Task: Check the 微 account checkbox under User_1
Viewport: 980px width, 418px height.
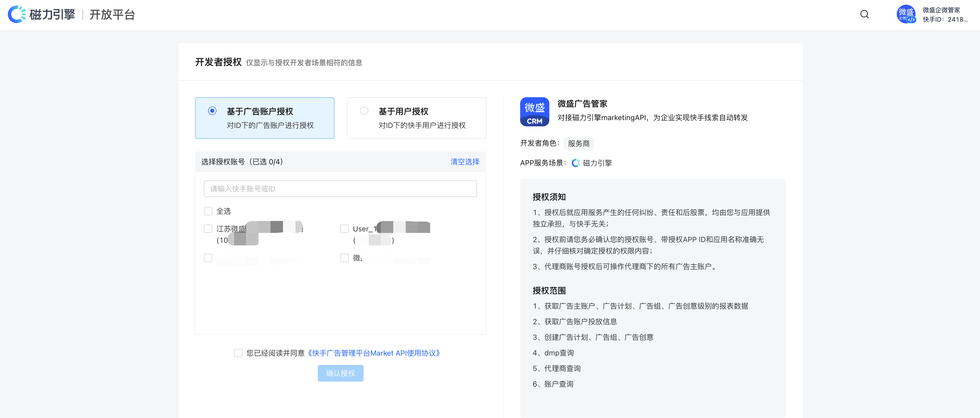Action: coord(344,258)
